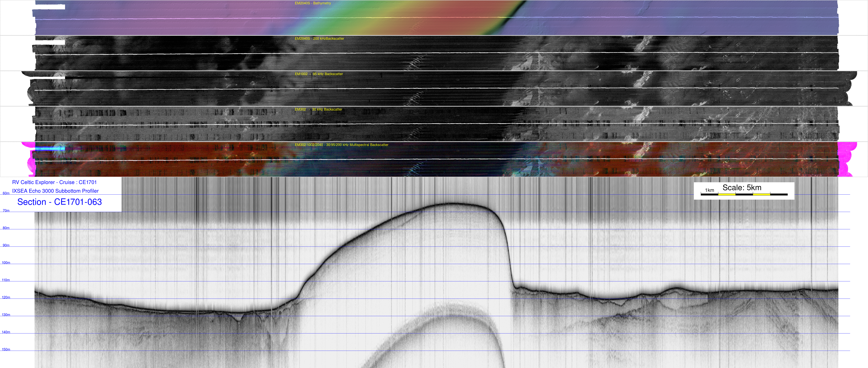Screen dimensions: 868x368
Task: Select the Section CE1701-063 heading
Action: click(59, 202)
